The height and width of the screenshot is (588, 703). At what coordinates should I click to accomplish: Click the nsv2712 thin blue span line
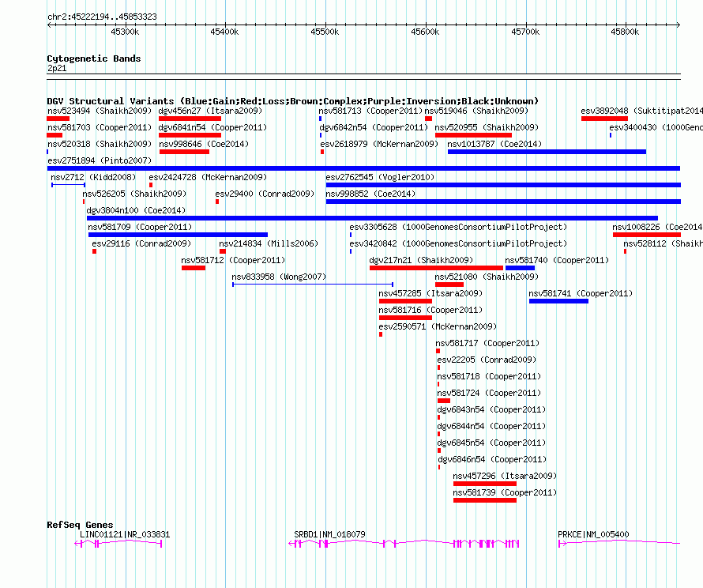[68, 185]
